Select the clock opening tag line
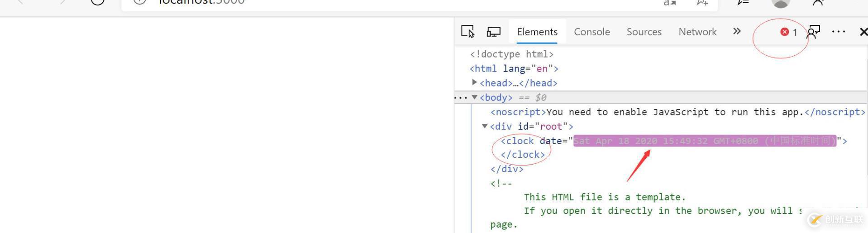This screenshot has width=868, height=233. point(673,141)
